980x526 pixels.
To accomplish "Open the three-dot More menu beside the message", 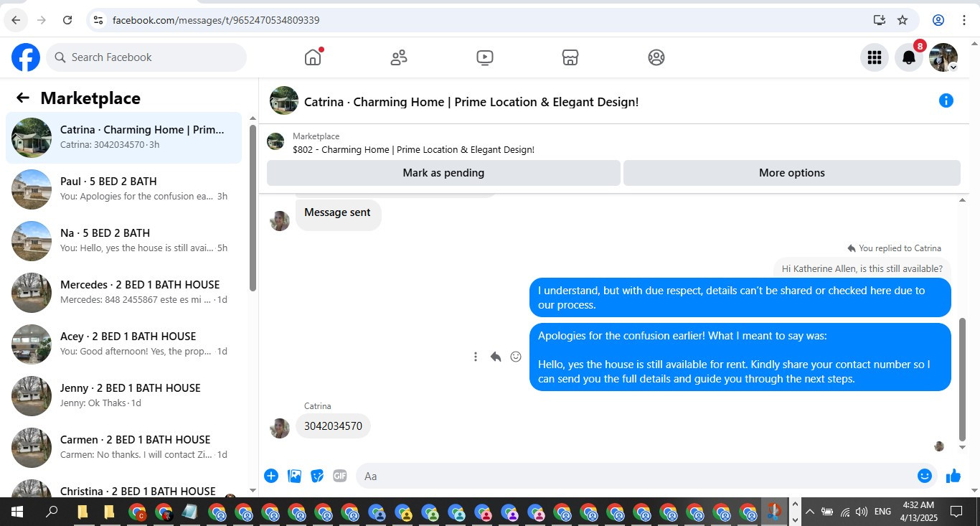I will (475, 357).
